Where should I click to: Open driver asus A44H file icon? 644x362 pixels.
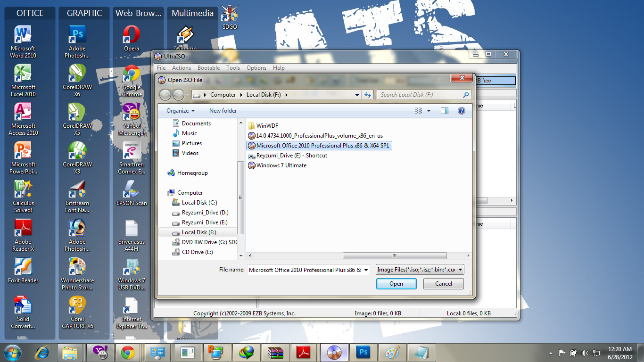click(x=132, y=235)
